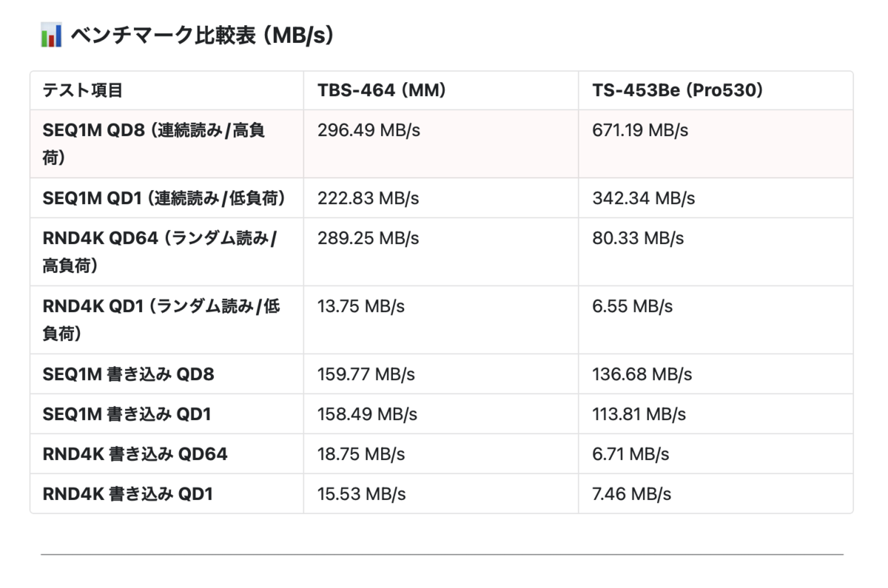This screenshot has width=888, height=588.
Task: Click the テスト項目 column header
Action: (x=83, y=91)
